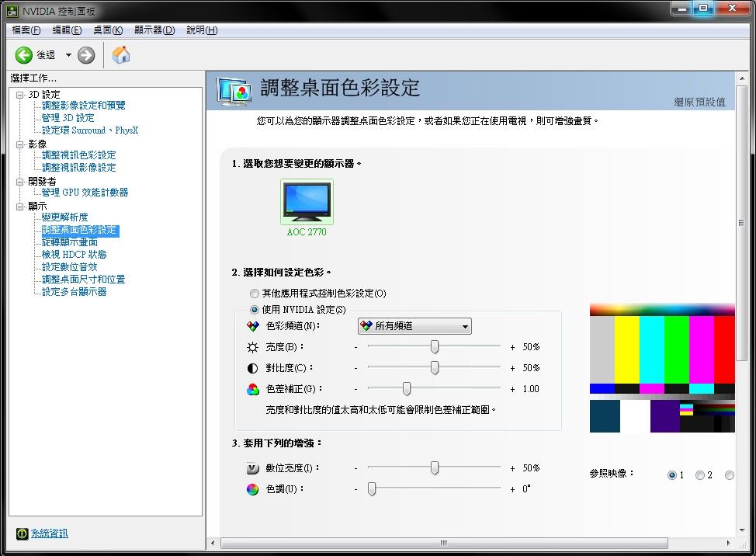
Task: Click the Forward arrow icon
Action: pos(86,55)
